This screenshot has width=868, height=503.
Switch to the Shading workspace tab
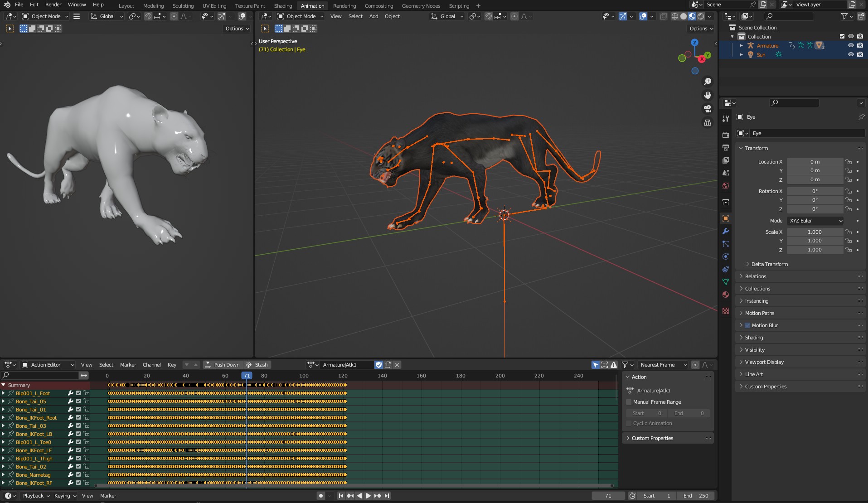coord(283,6)
